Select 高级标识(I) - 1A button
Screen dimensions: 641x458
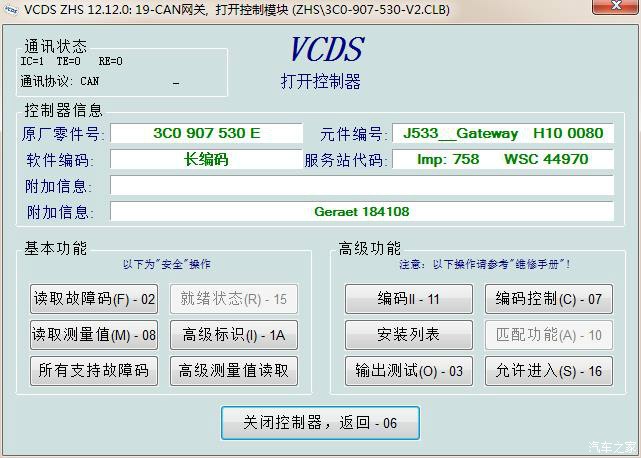[234, 334]
